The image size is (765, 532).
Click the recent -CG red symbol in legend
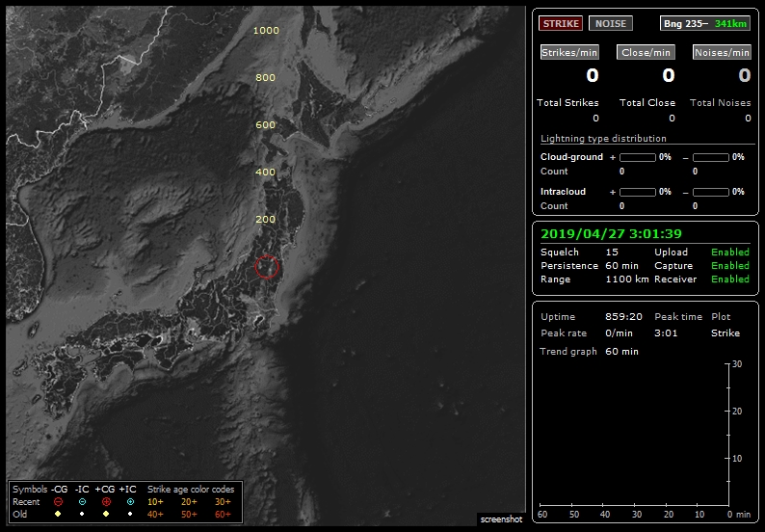(58, 502)
